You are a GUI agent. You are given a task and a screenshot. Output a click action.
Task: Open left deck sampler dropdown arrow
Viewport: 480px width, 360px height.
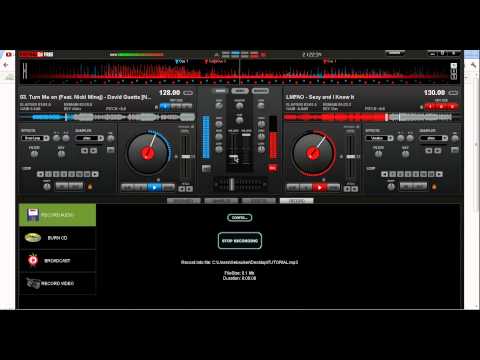tap(100, 138)
